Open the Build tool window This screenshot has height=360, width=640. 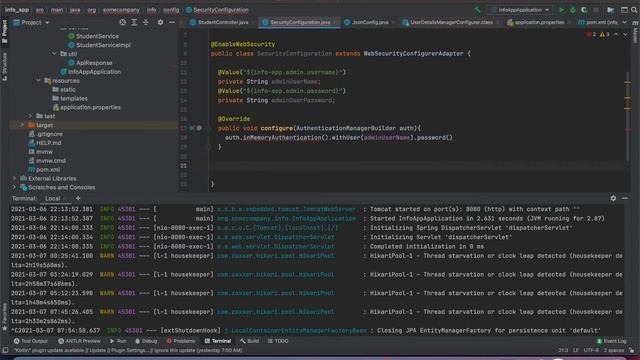pyautogui.click(x=249, y=341)
